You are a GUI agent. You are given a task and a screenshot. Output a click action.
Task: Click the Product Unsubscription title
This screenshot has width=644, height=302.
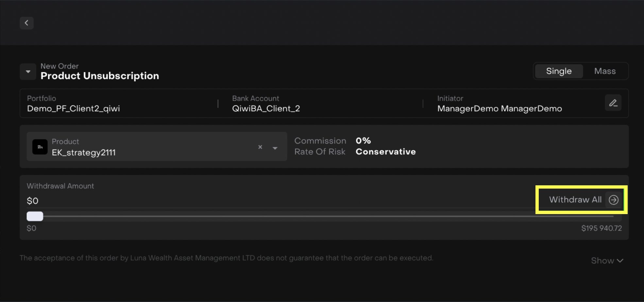click(100, 76)
